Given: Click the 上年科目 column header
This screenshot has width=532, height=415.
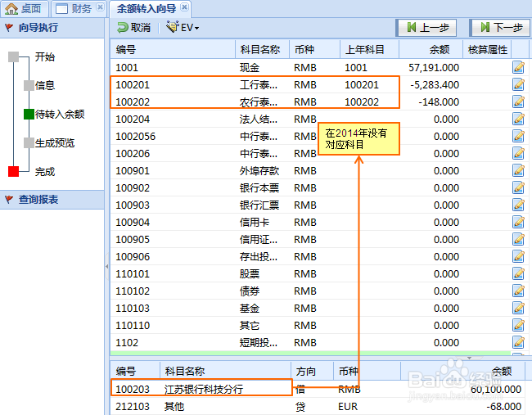Looking at the screenshot, I should (x=369, y=50).
